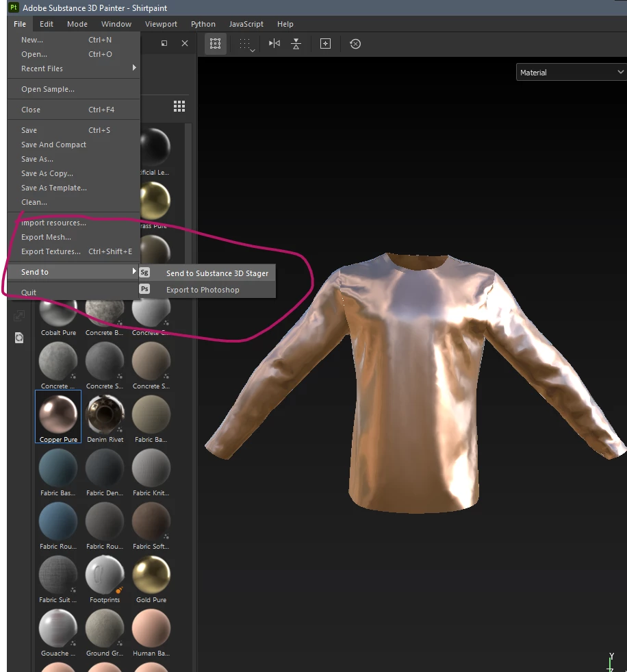Screen dimensions: 627x672
Task: Click Quit in the File menu
Action: (x=74, y=293)
